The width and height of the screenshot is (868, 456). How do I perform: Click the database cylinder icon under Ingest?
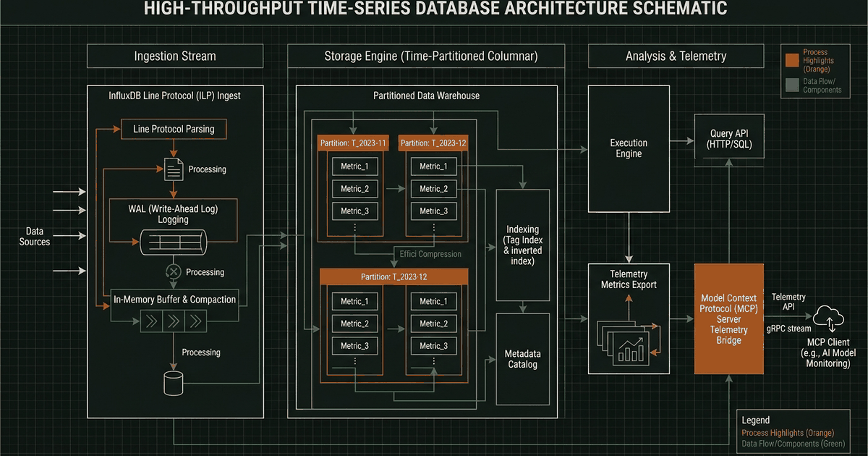pos(174,384)
